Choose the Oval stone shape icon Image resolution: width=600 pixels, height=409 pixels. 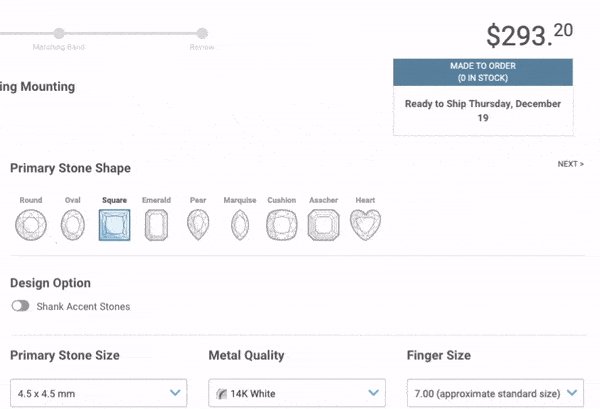coord(73,225)
